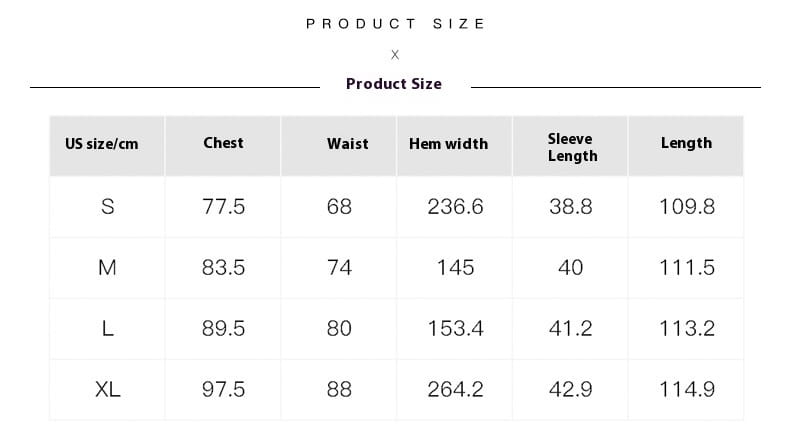The width and height of the screenshot is (790, 433).
Task: Click the sleeve length value 42.9
Action: click(x=570, y=390)
